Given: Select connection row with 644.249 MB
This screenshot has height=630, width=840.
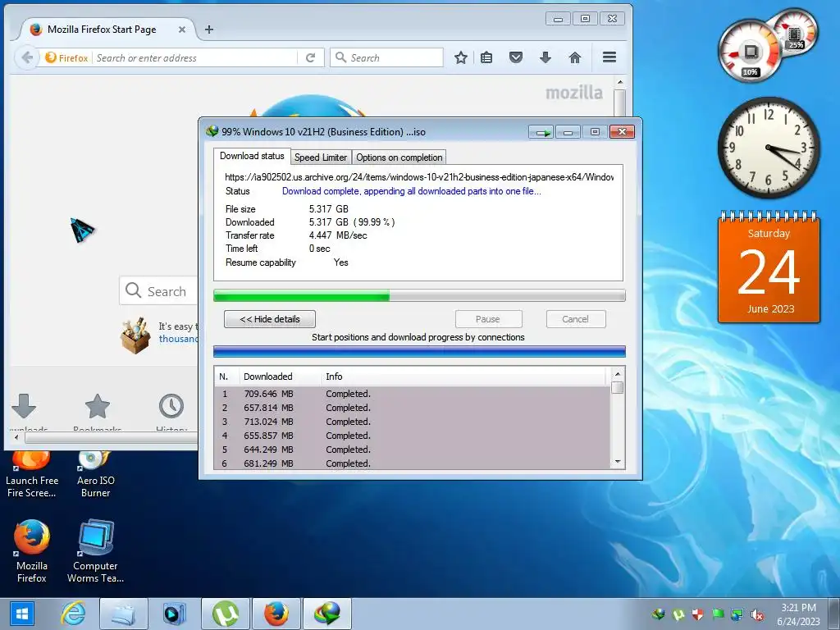Looking at the screenshot, I should (x=412, y=450).
